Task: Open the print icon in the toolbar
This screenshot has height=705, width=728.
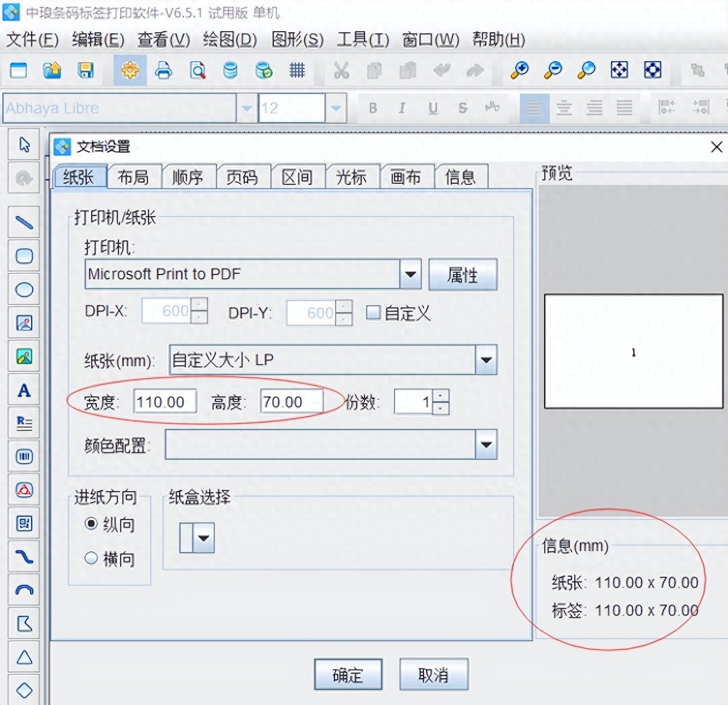Action: [163, 71]
